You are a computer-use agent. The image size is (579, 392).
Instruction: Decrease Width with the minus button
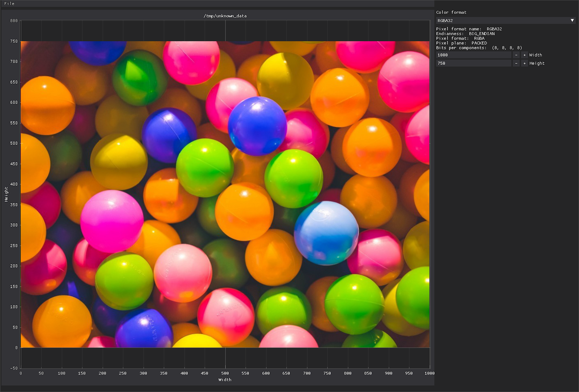click(x=516, y=55)
